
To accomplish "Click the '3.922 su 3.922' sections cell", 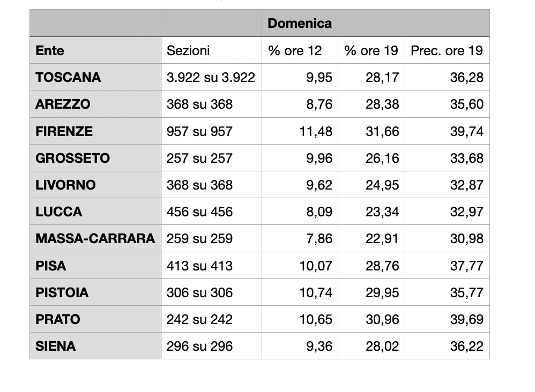I will pos(211,77).
